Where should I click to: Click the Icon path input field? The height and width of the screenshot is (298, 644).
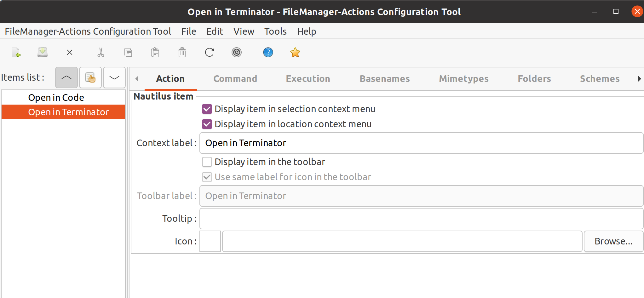click(x=402, y=241)
